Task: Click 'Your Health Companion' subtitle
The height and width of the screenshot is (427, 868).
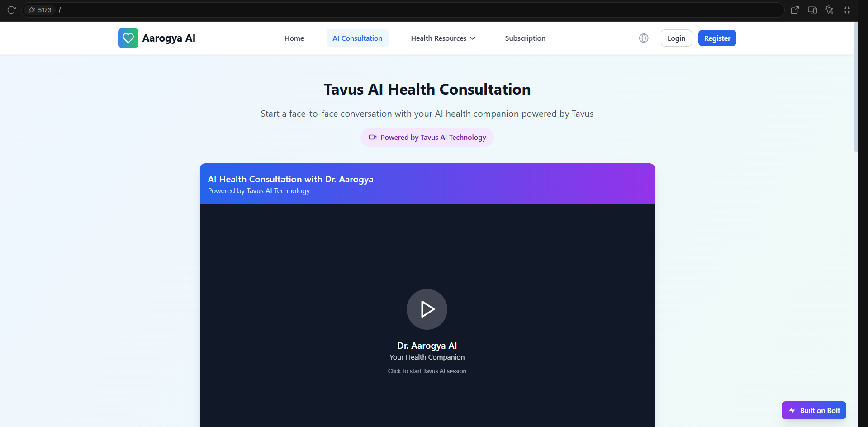Action: pos(427,357)
